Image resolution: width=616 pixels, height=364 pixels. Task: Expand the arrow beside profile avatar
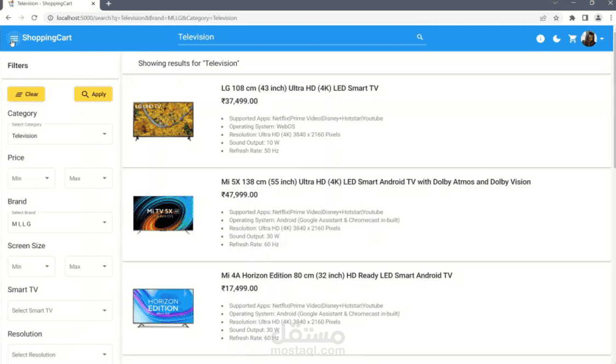pyautogui.click(x=602, y=39)
